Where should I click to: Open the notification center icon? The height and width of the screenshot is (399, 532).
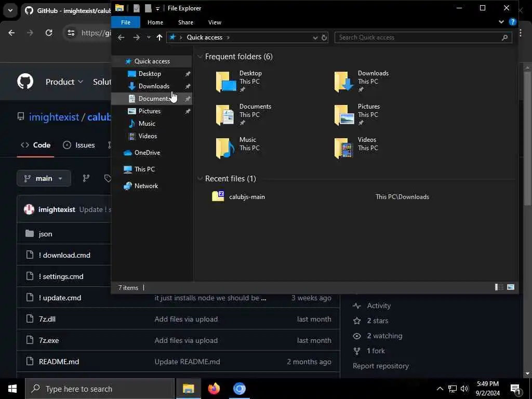pos(516,389)
